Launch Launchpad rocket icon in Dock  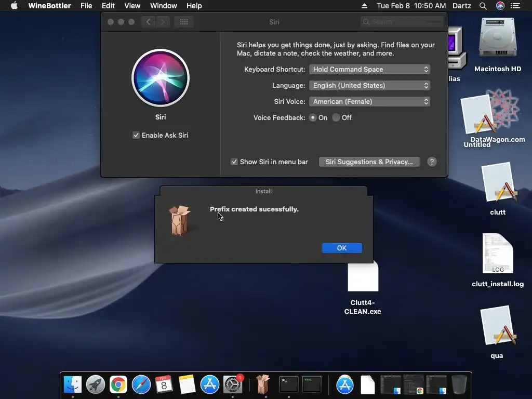click(x=96, y=384)
